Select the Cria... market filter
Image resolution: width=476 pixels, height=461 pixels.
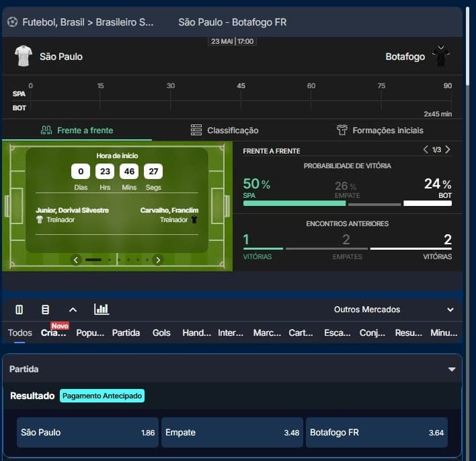point(53,333)
